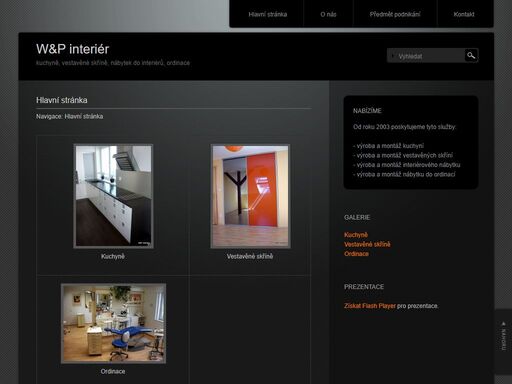The height and width of the screenshot is (384, 512).
Task: Click into the Vyhledat search field
Action: (426, 56)
